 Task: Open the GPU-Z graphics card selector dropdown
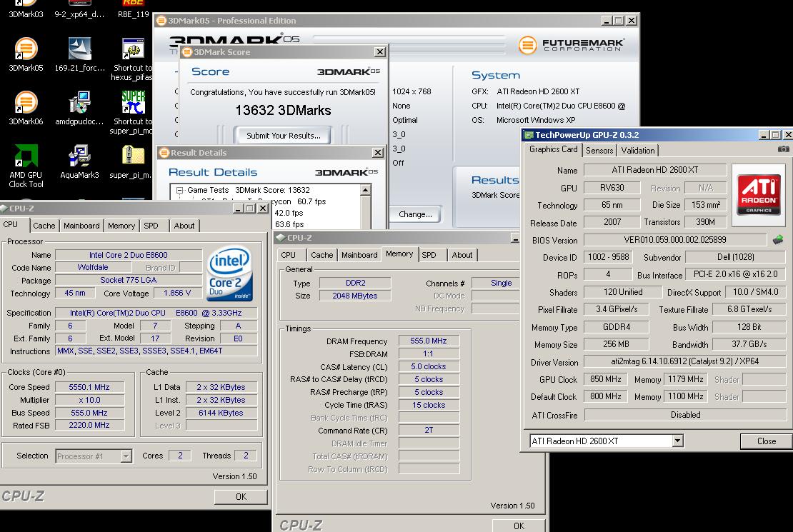(677, 441)
